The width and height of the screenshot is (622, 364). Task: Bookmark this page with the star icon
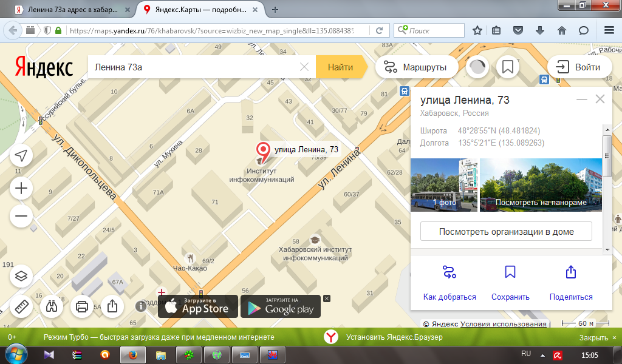pos(477,30)
